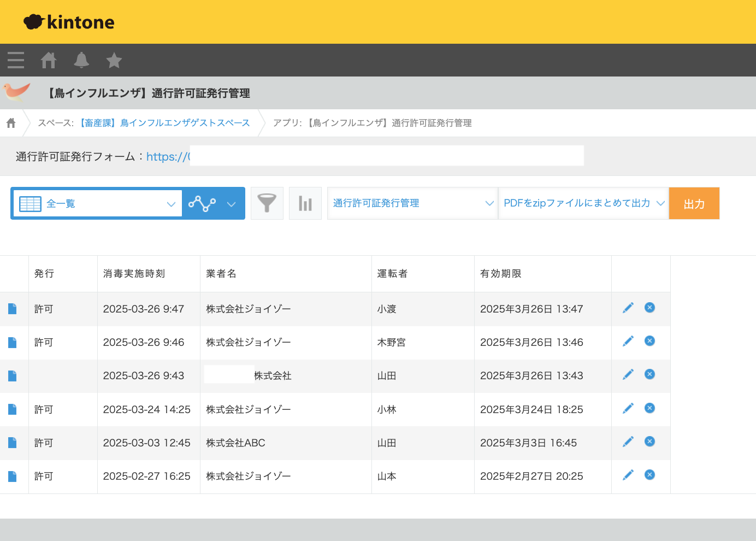Open record details for 株式会社ABC row
The width and height of the screenshot is (756, 541).
pos(13,443)
